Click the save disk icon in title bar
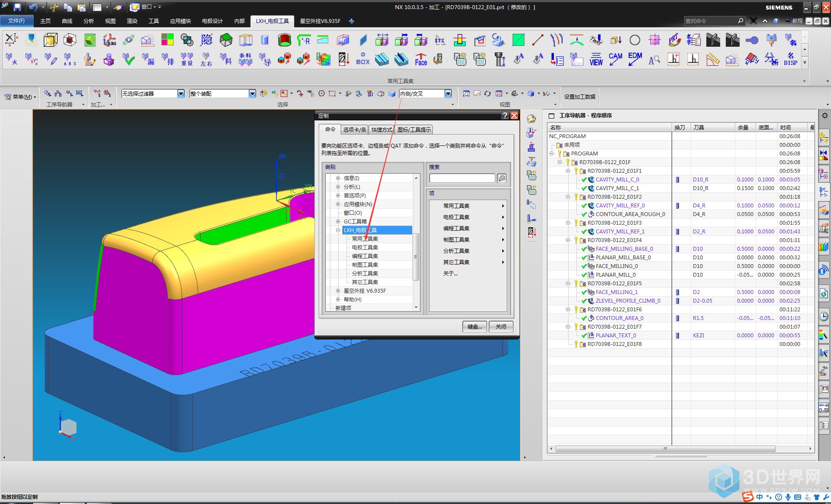The height and width of the screenshot is (504, 831). (x=17, y=7)
